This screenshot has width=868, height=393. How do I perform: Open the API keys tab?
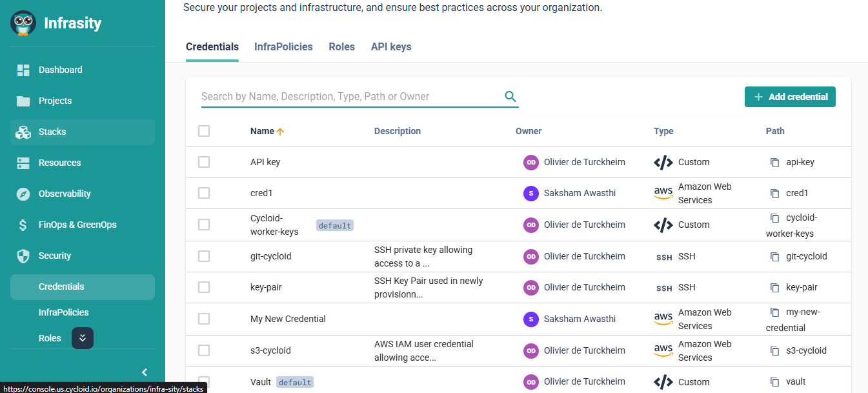(390, 47)
